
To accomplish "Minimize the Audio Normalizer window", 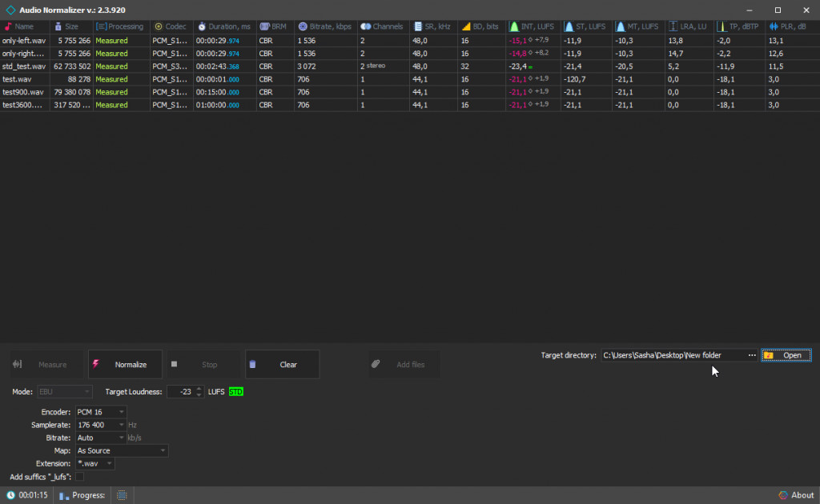I will tap(750, 10).
